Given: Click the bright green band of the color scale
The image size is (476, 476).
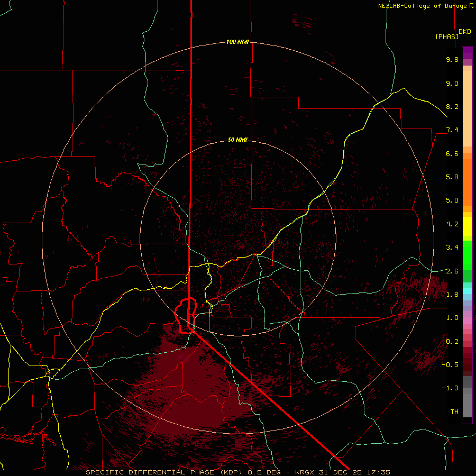Looking at the screenshot, I should coord(467,257).
